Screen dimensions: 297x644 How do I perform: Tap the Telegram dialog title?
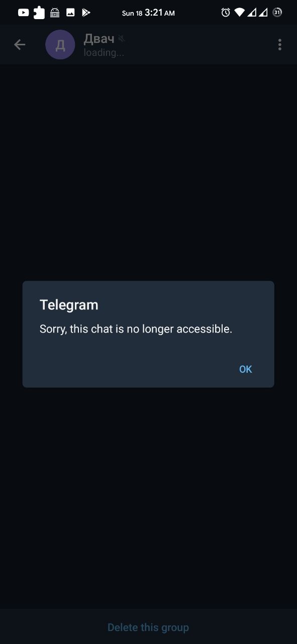[x=69, y=305]
